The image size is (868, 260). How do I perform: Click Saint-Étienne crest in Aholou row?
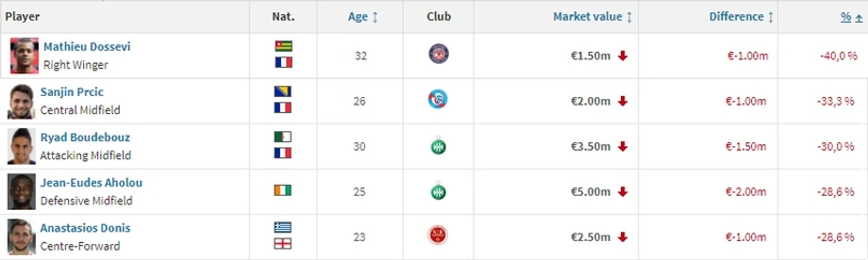pos(438,191)
